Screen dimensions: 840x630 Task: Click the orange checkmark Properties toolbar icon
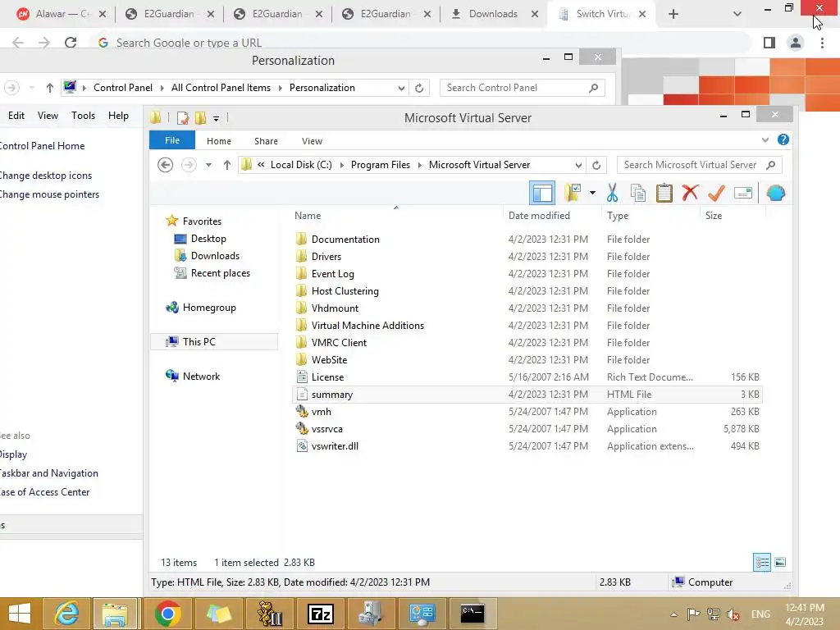click(716, 193)
